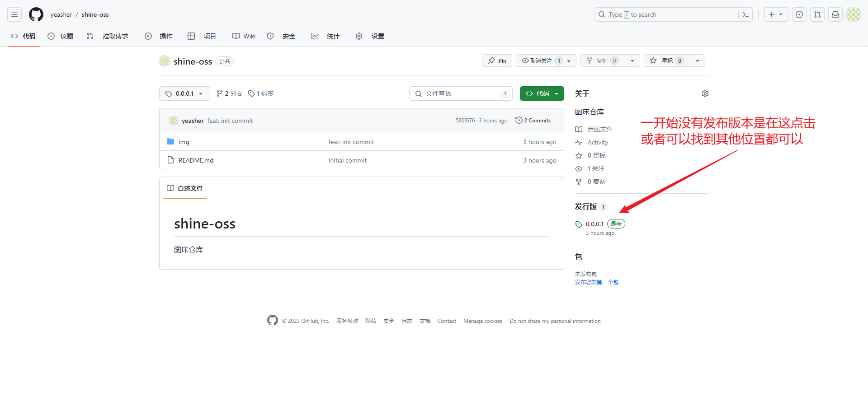This screenshot has height=415, width=868.
Task: Switch to the 安全 tab
Action: (x=281, y=36)
